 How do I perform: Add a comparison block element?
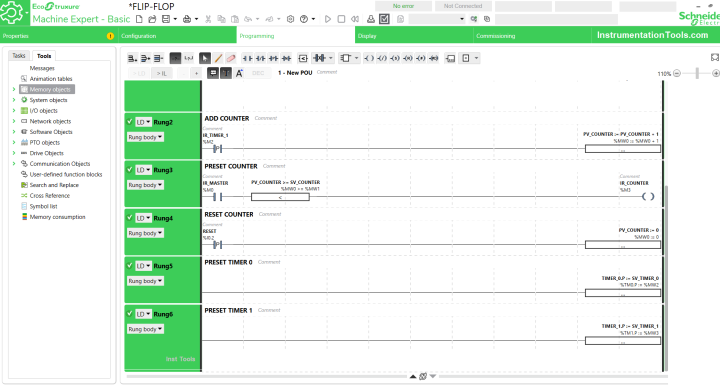pos(303,58)
